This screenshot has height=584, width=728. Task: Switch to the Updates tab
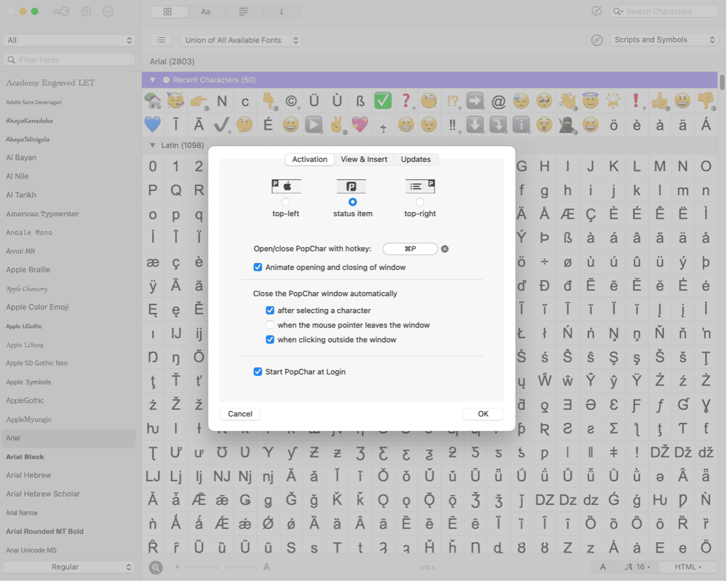point(415,159)
